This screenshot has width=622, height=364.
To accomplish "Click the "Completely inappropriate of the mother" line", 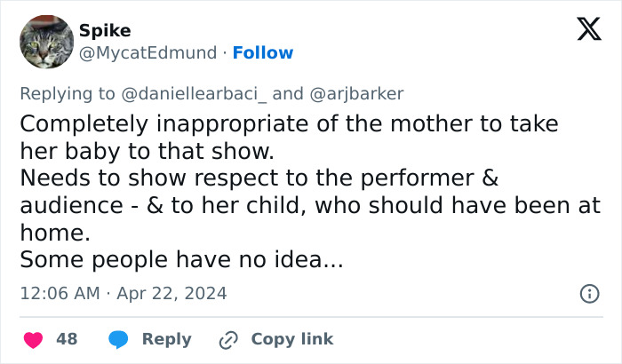I will [x=289, y=123].
